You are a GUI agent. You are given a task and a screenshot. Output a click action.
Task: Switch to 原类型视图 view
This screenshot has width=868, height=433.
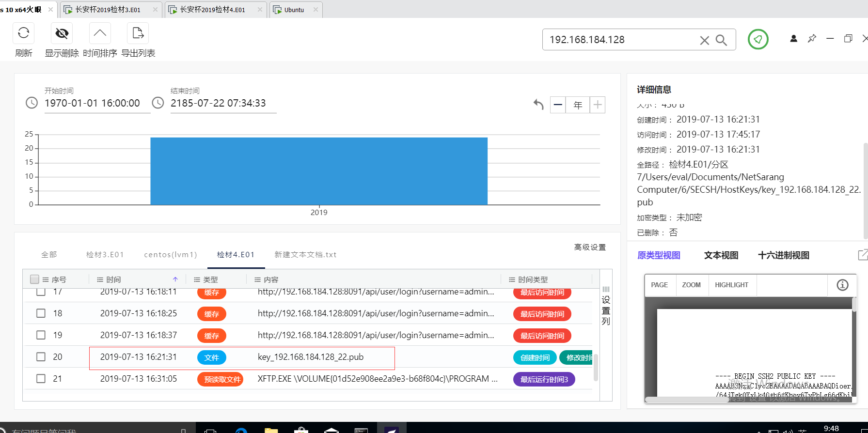(659, 255)
